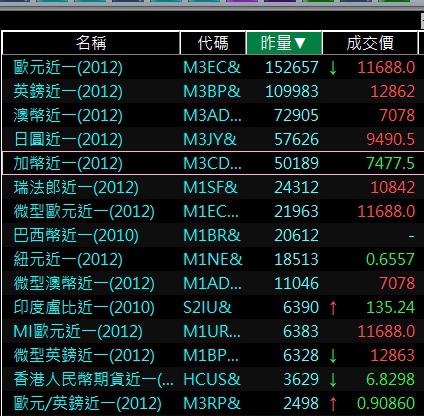The image size is (424, 416).
Task: Select the 澳幣近一(2012) row name
Action: click(68, 116)
